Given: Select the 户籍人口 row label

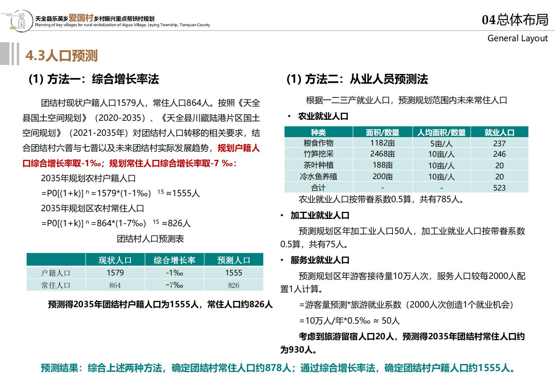Looking at the screenshot, I should tap(56, 273).
